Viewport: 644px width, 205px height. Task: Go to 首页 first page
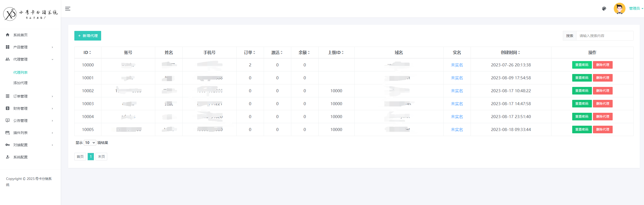click(80, 157)
